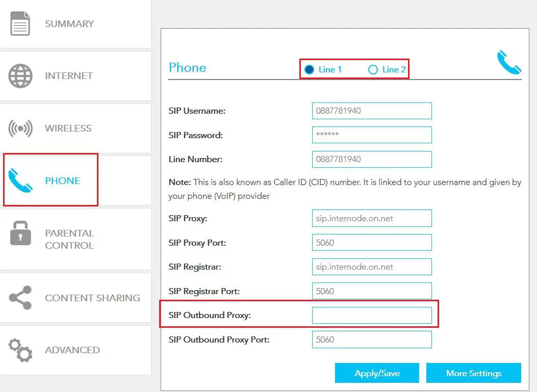
Task: Click the PARENTAL CONTROL padlock icon
Action: 19,233
